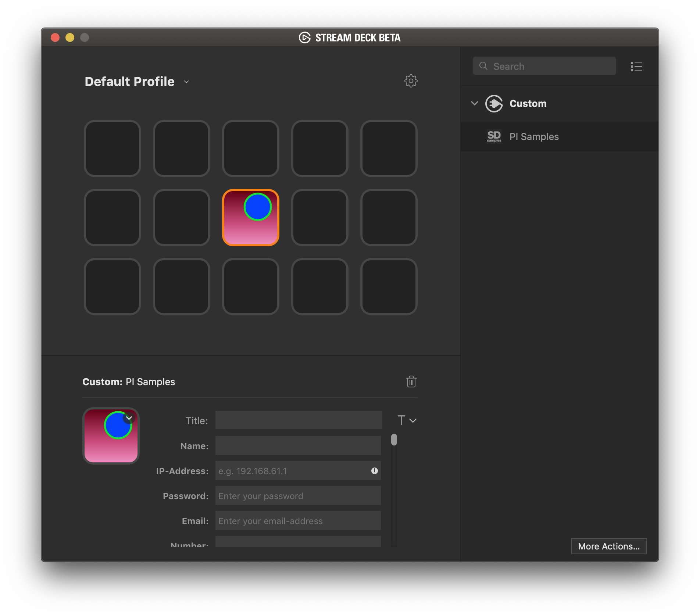
Task: Click the More Actions... button
Action: point(609,546)
